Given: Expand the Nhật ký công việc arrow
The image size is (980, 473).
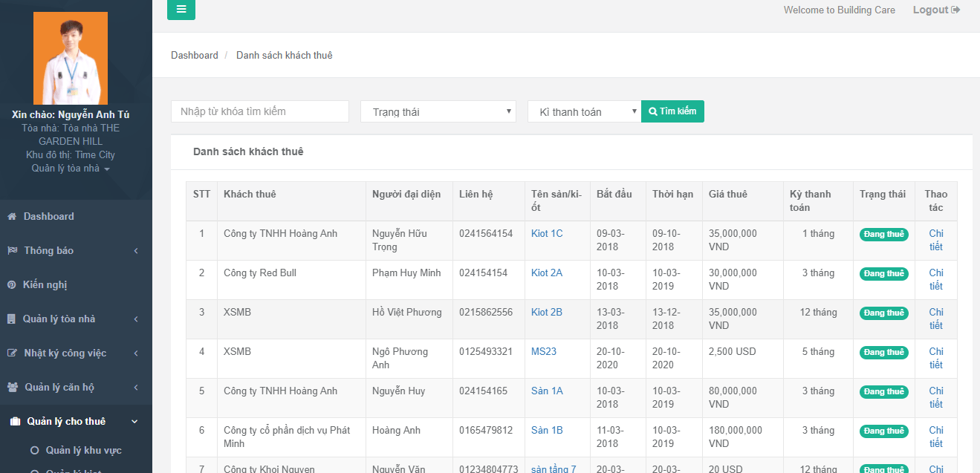Looking at the screenshot, I should [x=136, y=353].
